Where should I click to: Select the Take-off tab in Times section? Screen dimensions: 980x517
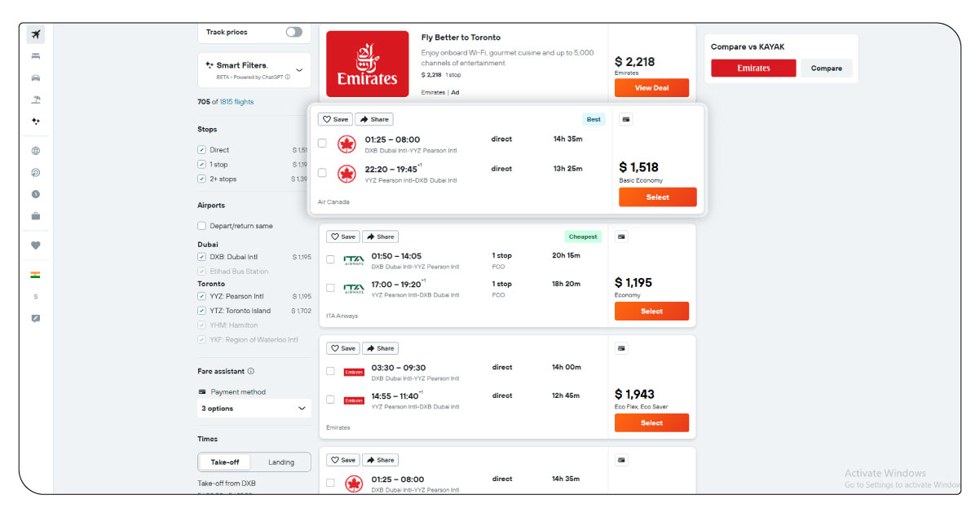click(224, 462)
